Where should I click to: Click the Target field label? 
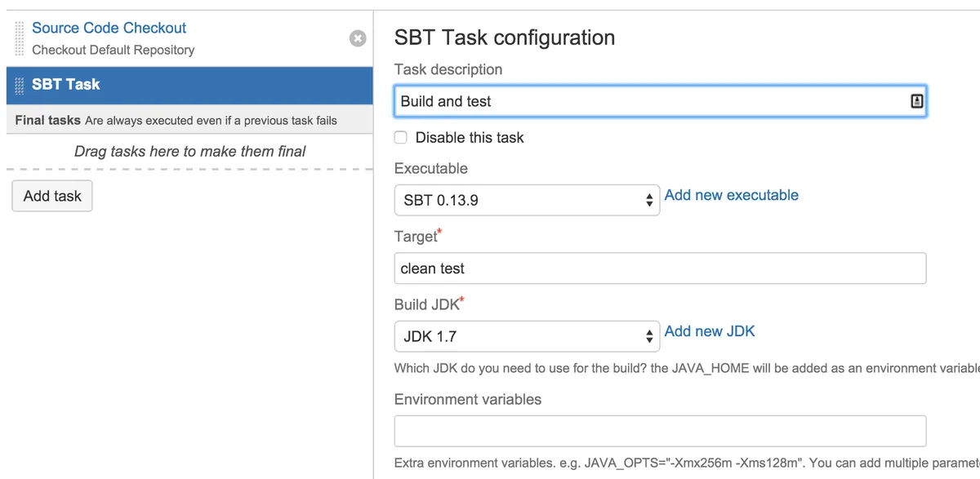(417, 237)
